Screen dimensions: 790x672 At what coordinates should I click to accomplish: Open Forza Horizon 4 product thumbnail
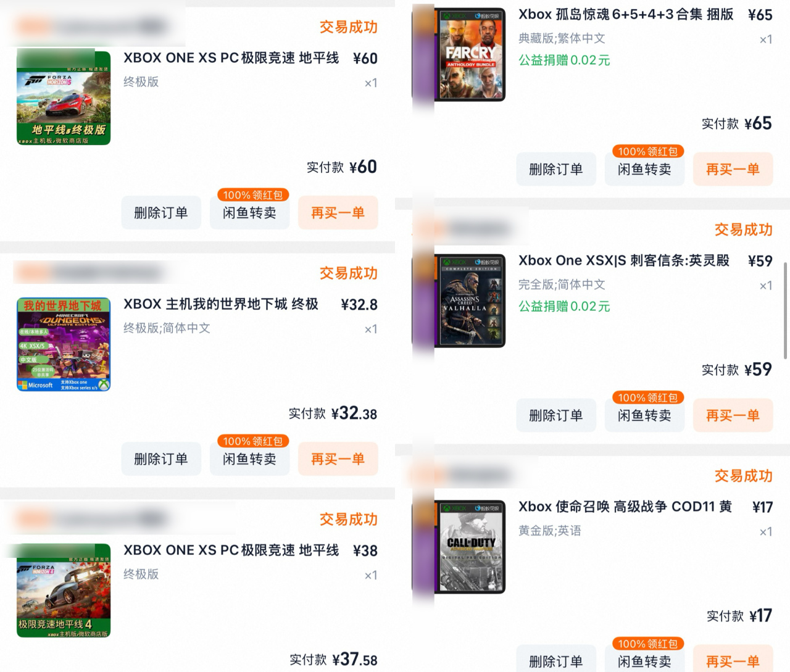coord(64,591)
